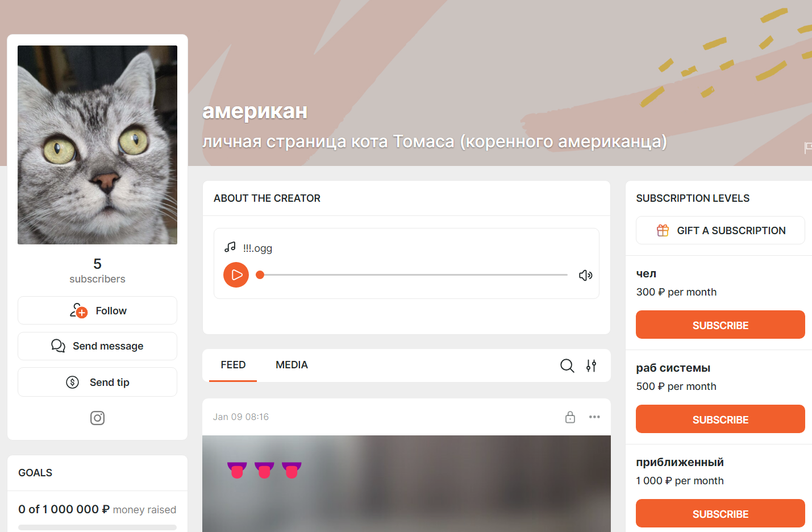Subscribe to the чел level
Screen dimensions: 812x532
[720, 325]
